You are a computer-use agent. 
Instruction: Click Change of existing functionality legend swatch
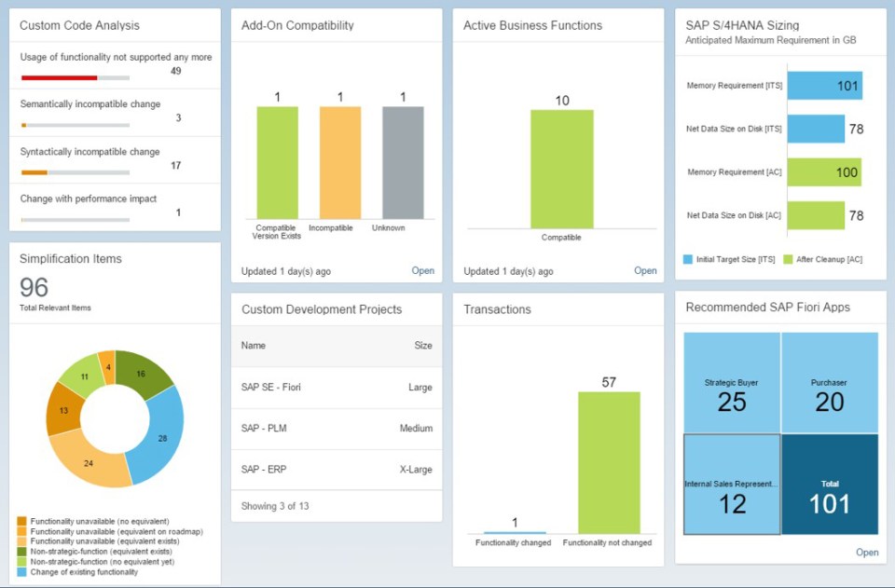tap(22, 572)
